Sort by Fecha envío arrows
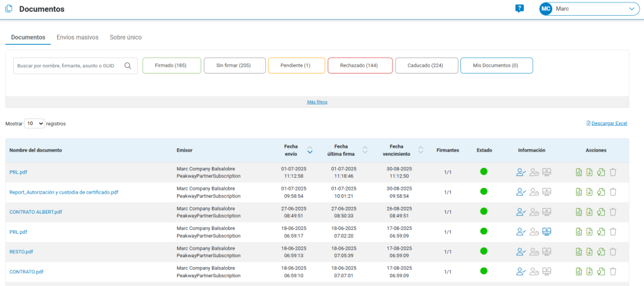 (310, 150)
